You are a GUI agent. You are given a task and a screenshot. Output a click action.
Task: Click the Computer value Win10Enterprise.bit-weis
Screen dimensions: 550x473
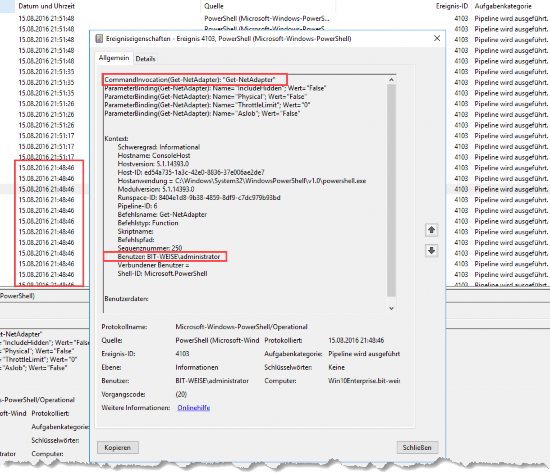point(364,381)
